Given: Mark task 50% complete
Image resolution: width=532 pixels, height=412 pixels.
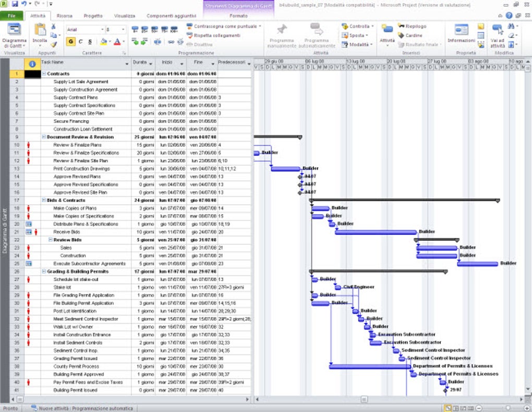Looking at the screenshot, I should 154,30.
